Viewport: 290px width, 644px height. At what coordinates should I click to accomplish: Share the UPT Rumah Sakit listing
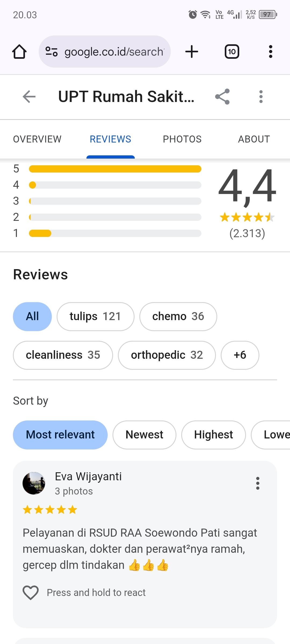222,97
